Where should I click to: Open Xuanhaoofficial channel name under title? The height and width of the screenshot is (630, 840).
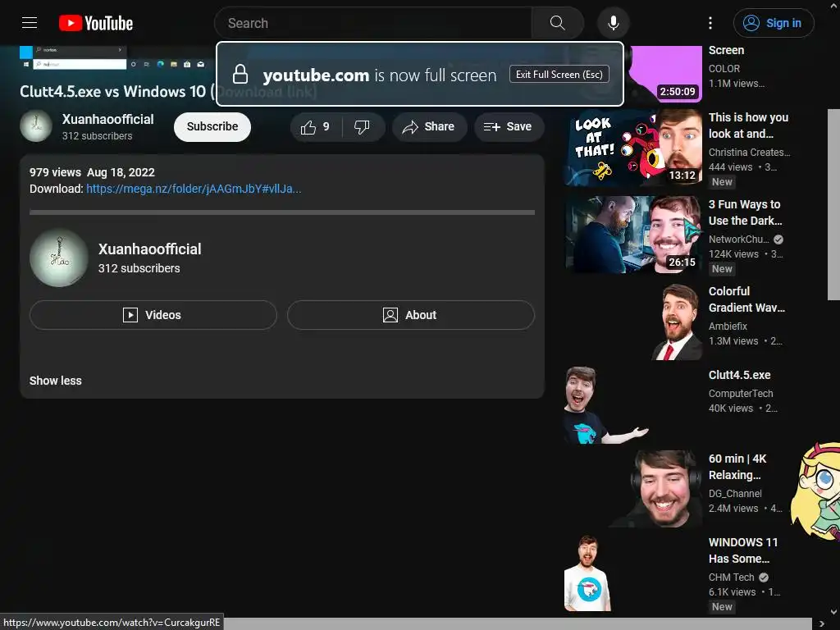tap(107, 120)
